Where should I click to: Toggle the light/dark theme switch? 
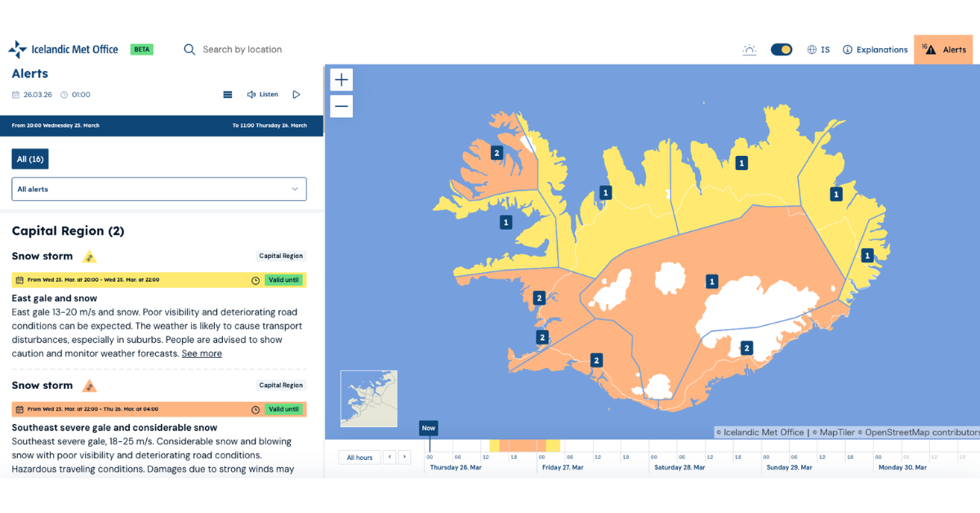782,50
